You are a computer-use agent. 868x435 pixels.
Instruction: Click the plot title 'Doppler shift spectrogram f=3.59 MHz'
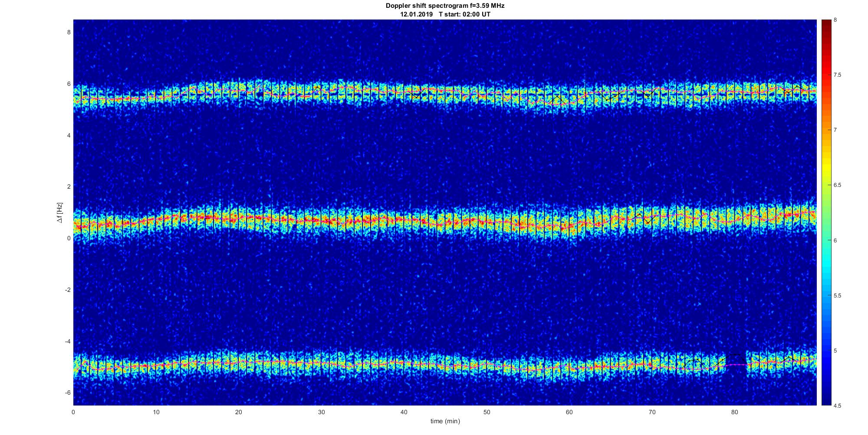pyautogui.click(x=445, y=6)
